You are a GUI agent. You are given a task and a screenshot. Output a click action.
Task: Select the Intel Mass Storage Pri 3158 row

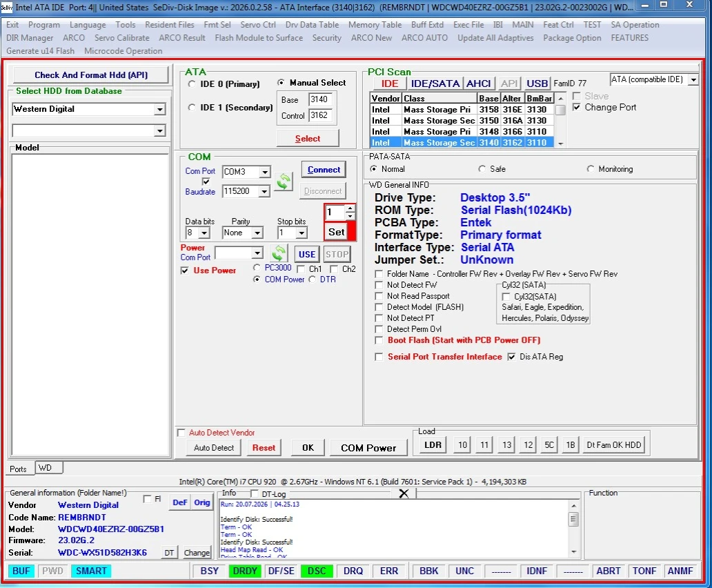click(462, 110)
